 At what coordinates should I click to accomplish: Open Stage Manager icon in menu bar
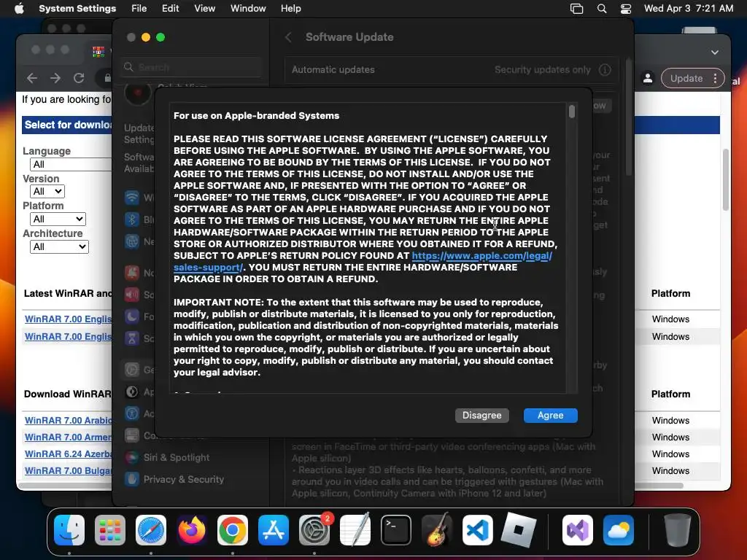[x=576, y=9]
